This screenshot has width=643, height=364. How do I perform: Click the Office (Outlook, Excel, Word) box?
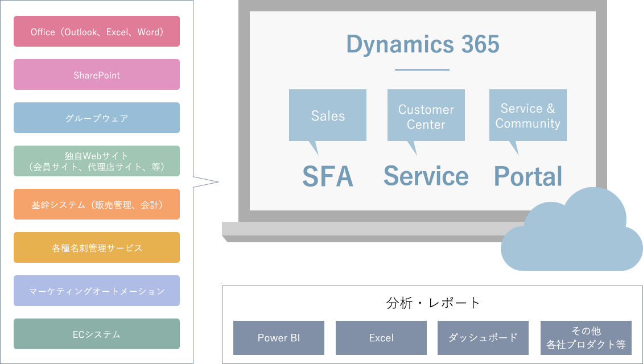(97, 31)
